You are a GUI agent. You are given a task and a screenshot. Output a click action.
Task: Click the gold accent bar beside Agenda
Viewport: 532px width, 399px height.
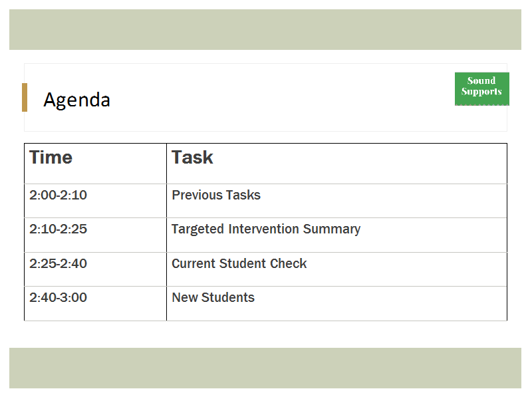pos(25,97)
